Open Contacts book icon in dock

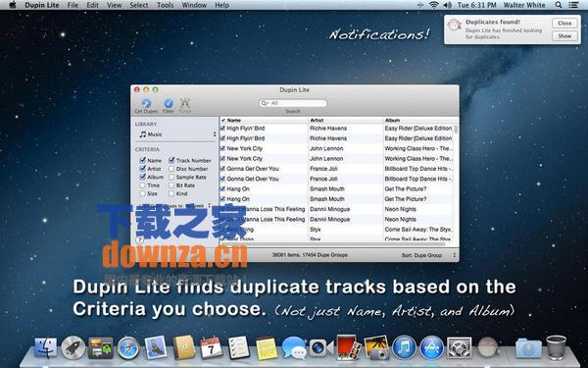click(x=184, y=347)
